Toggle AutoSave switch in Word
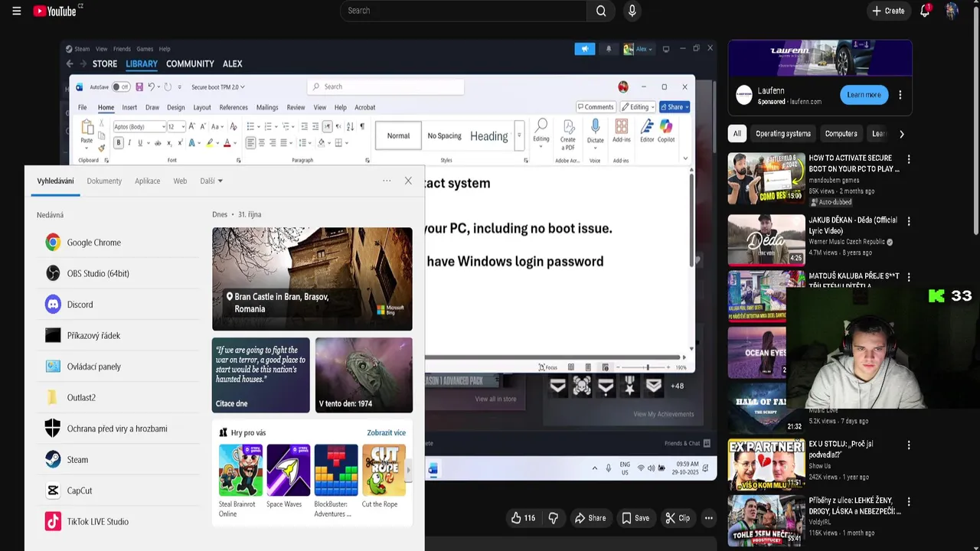This screenshot has width=980, height=551. [120, 86]
